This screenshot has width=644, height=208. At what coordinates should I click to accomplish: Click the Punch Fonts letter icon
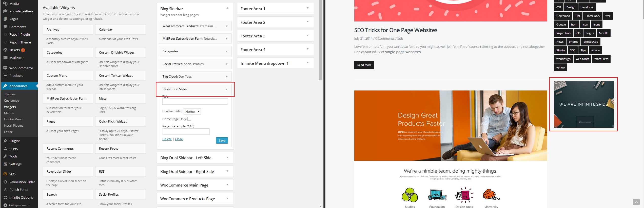[x=5, y=190]
